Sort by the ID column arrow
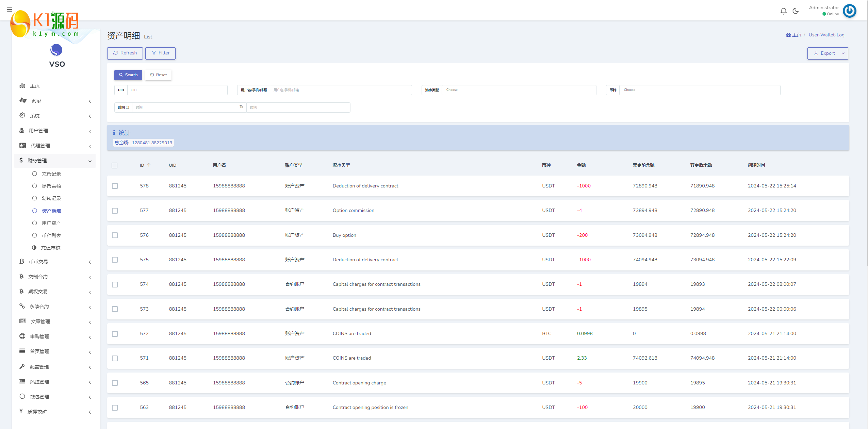This screenshot has width=868, height=429. [149, 165]
